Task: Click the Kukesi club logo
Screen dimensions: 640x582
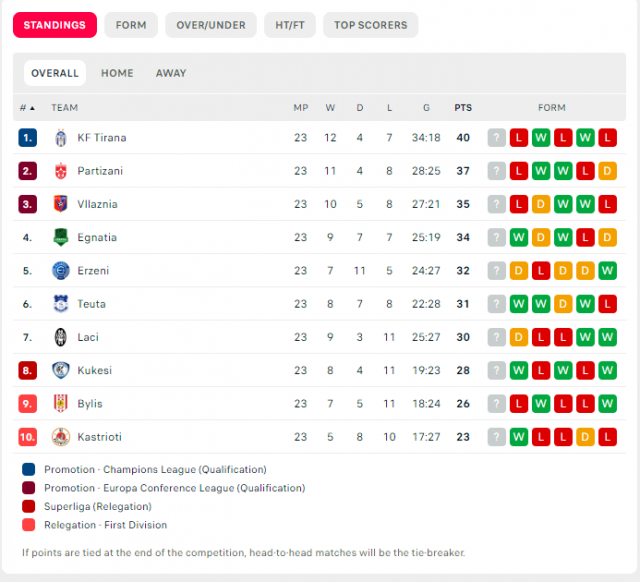Action: (61, 371)
